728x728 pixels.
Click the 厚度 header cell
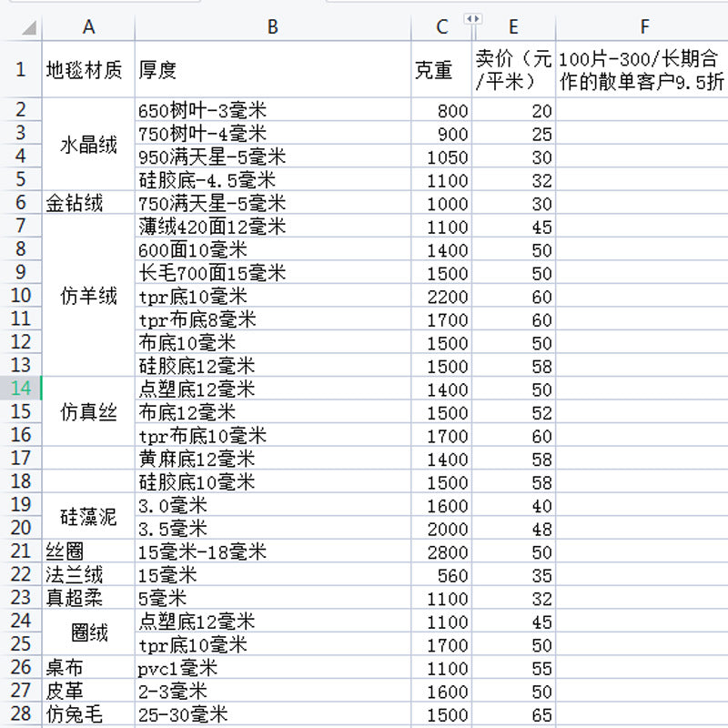272,70
